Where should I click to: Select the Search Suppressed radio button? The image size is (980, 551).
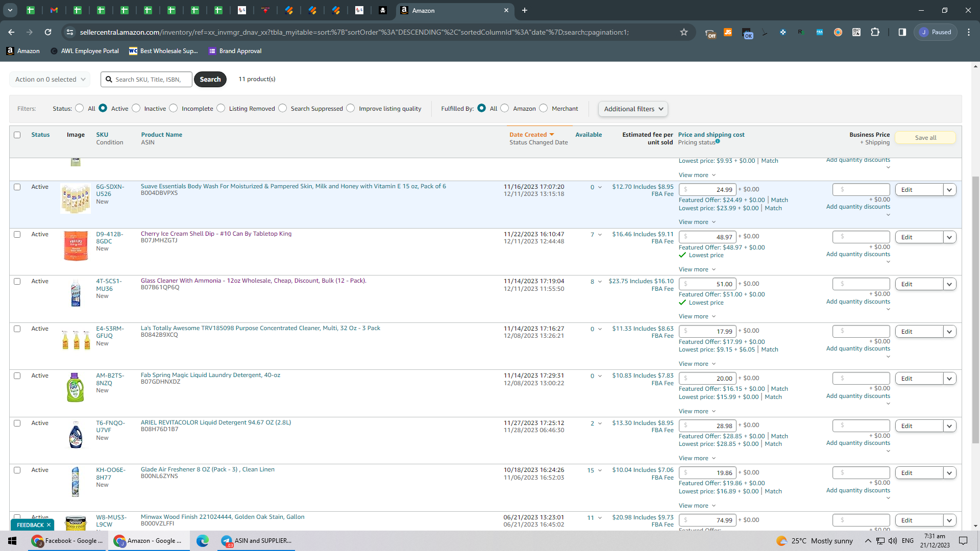[x=283, y=108]
